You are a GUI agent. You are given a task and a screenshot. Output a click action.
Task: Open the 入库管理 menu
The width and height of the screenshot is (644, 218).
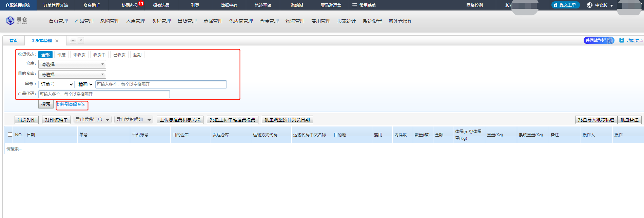click(x=136, y=21)
